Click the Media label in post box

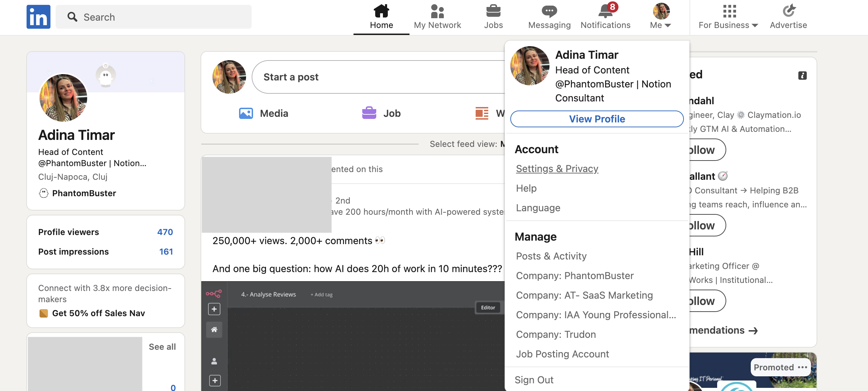coord(274,113)
